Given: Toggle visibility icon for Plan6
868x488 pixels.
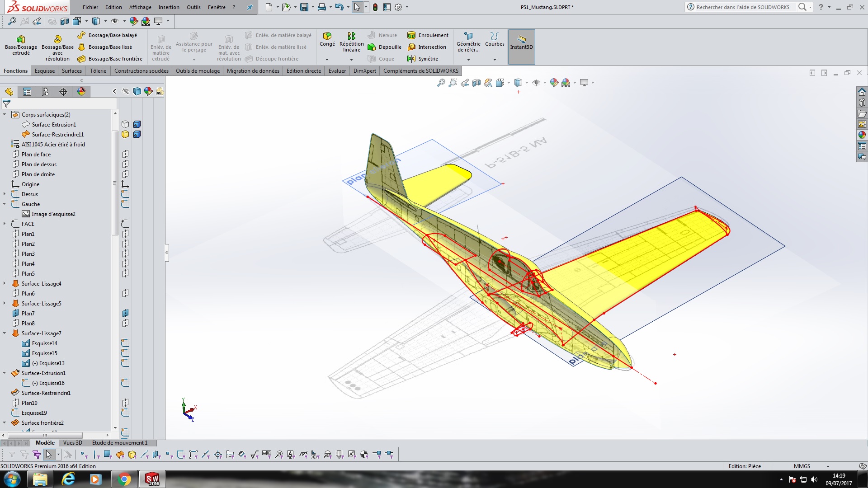Looking at the screenshot, I should tap(125, 294).
